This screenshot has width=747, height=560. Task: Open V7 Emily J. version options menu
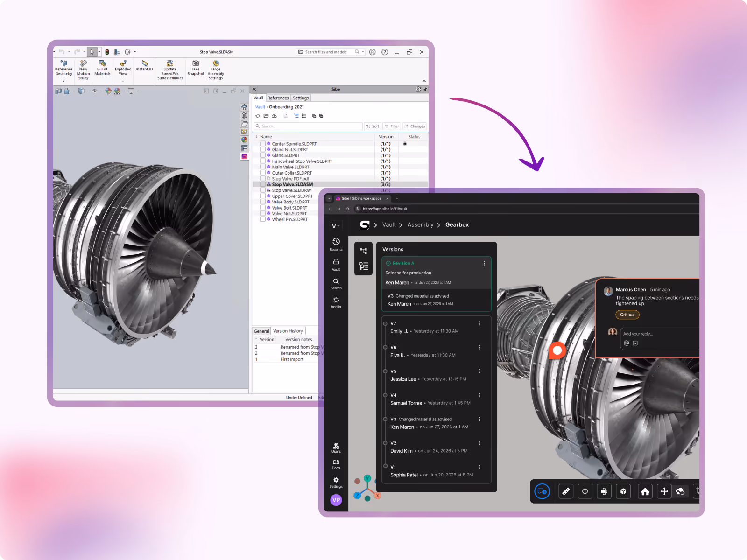[x=479, y=323]
